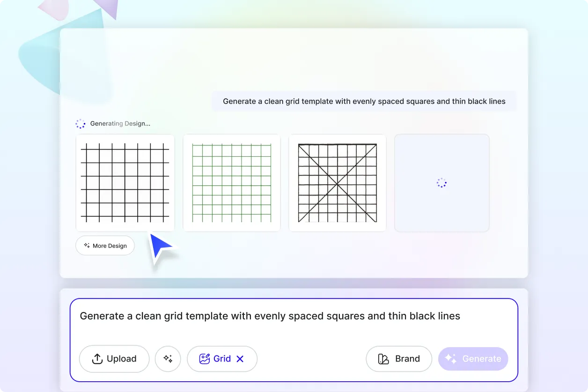Remove the Grid filter using its X
This screenshot has height=392, width=588.
[x=240, y=358]
